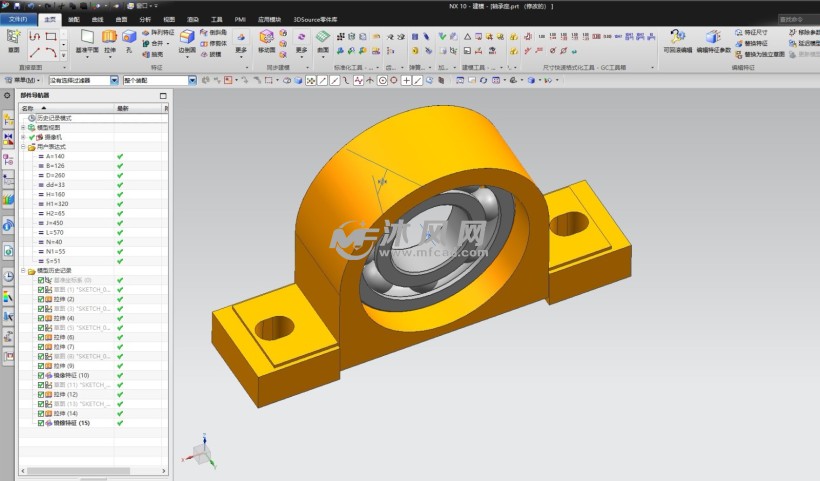Uncheck the 拉伸 (4) feature checkbox
The height and width of the screenshot is (481, 820).
click(41, 318)
